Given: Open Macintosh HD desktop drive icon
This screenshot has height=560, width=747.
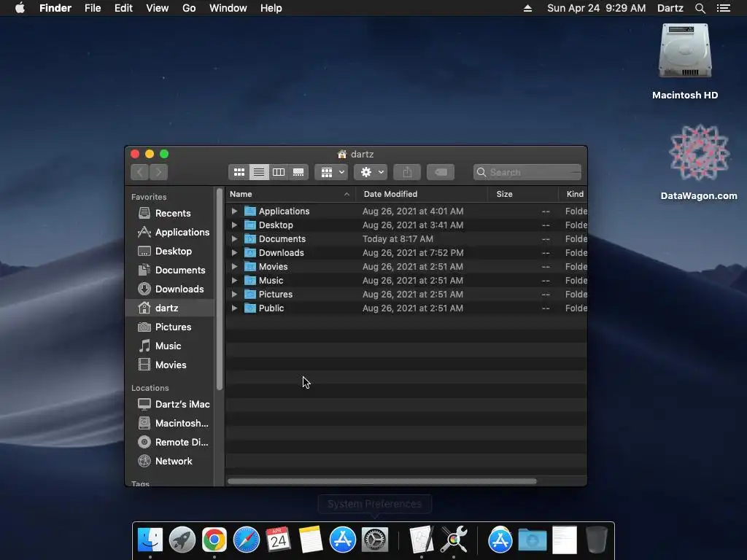Looking at the screenshot, I should point(685,52).
